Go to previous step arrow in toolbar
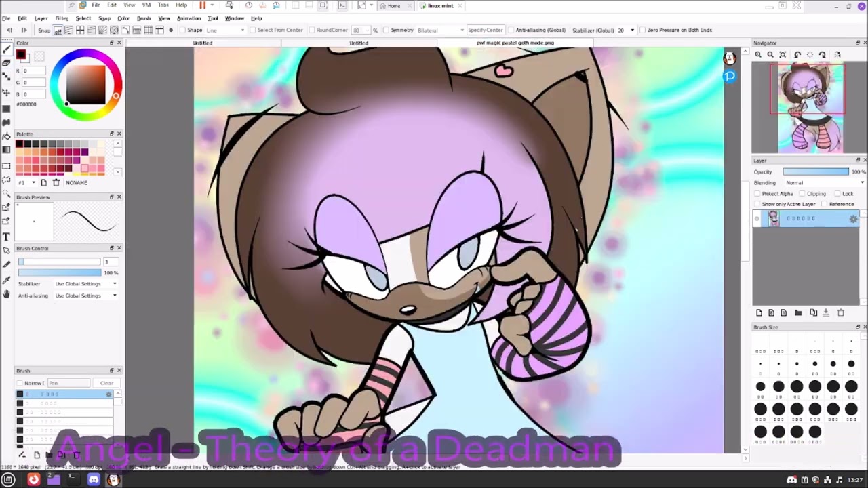Image resolution: width=868 pixels, height=488 pixels. coord(9,30)
